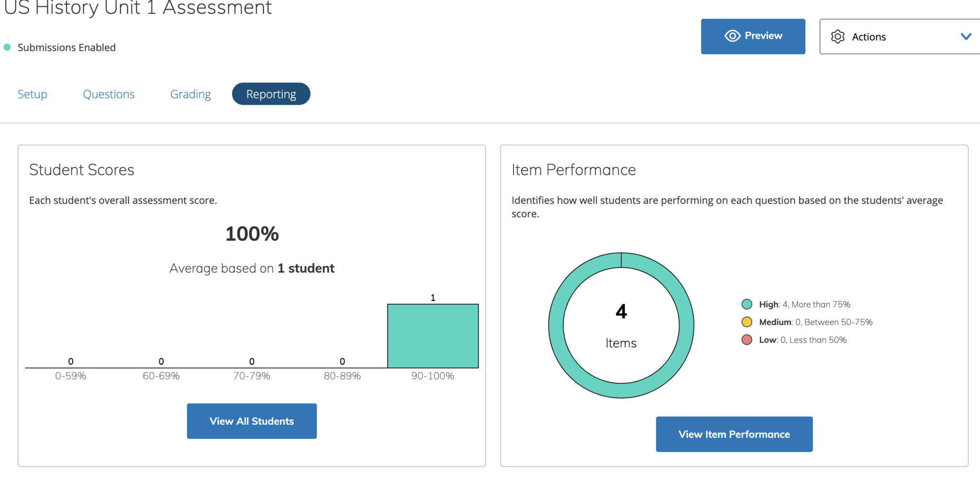980x480 pixels.
Task: Switch to the Setup tab
Action: [33, 94]
